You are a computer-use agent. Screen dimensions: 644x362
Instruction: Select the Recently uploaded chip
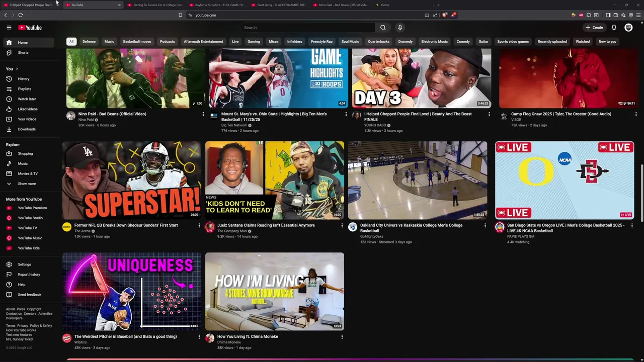552,42
